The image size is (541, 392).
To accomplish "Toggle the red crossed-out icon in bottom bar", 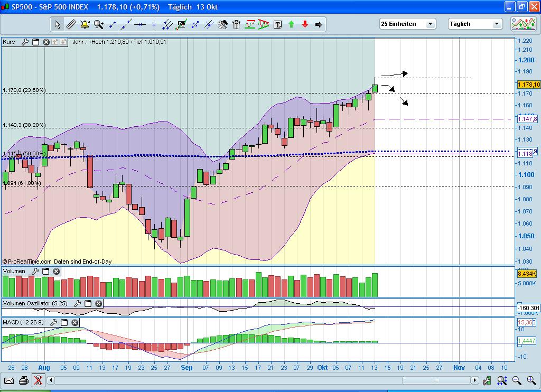I will [38, 380].
